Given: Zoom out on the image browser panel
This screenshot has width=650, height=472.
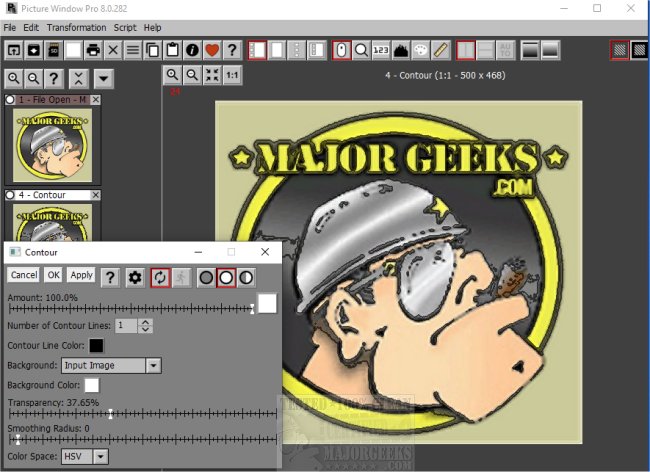Looking at the screenshot, I should pos(34,78).
